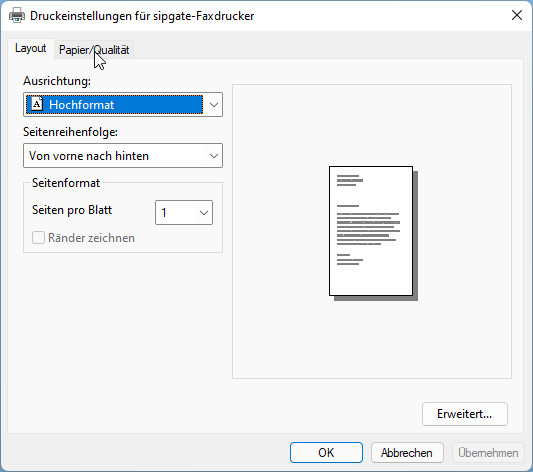Switch to the Papier/Qualität tab

[94, 50]
